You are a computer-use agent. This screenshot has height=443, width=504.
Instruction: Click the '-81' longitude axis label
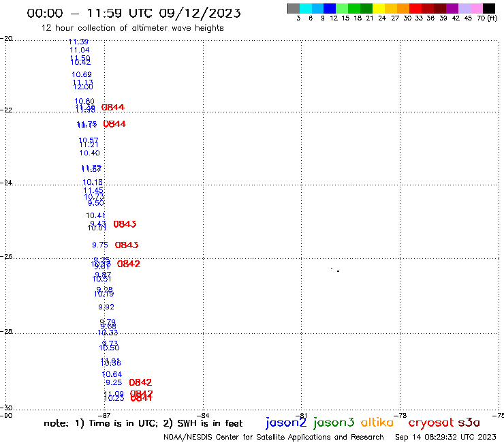click(x=302, y=416)
